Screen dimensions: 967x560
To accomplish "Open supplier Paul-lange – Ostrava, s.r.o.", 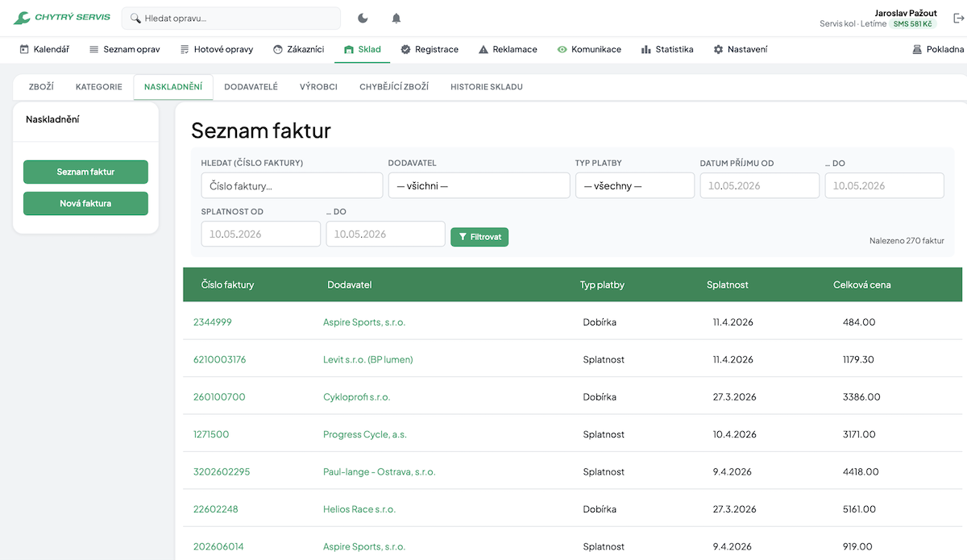I will tap(380, 472).
